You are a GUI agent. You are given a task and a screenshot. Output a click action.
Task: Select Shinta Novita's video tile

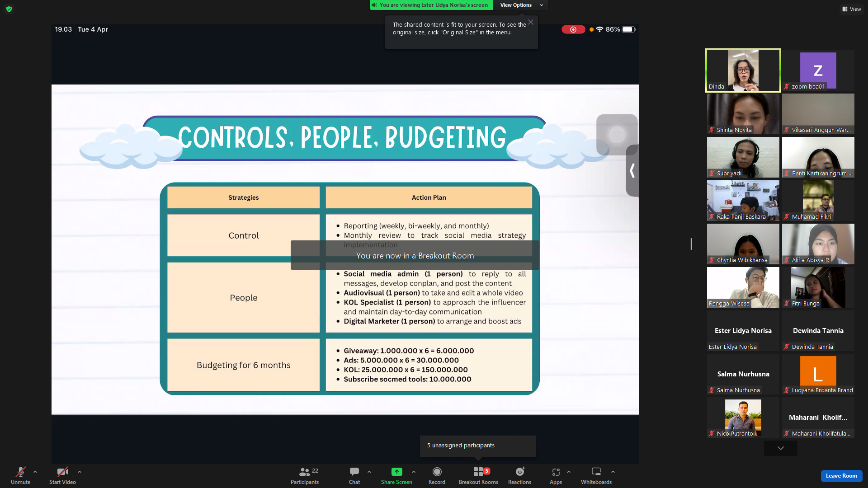(x=743, y=114)
